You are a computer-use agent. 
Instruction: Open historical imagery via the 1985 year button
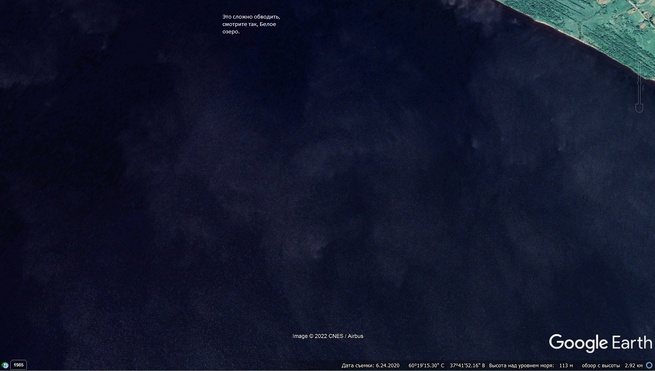click(18, 365)
